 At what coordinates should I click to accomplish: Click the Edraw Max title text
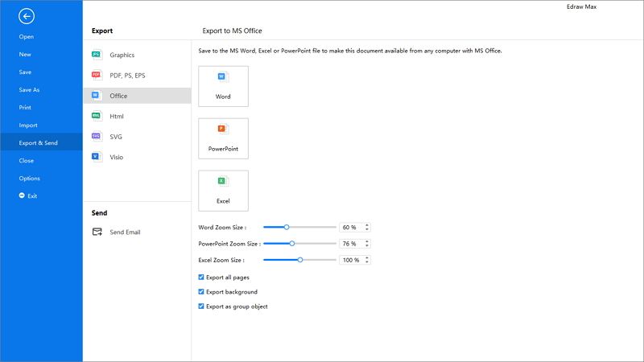(x=581, y=6)
